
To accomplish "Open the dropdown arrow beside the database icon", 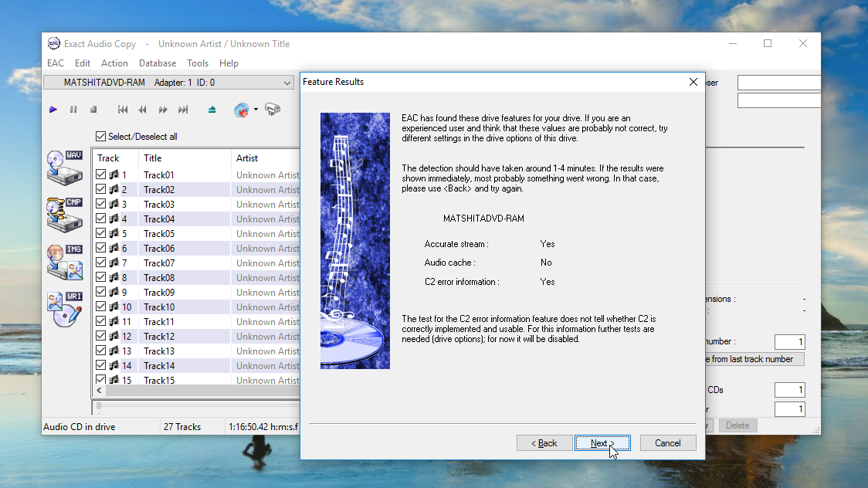I will [x=254, y=110].
